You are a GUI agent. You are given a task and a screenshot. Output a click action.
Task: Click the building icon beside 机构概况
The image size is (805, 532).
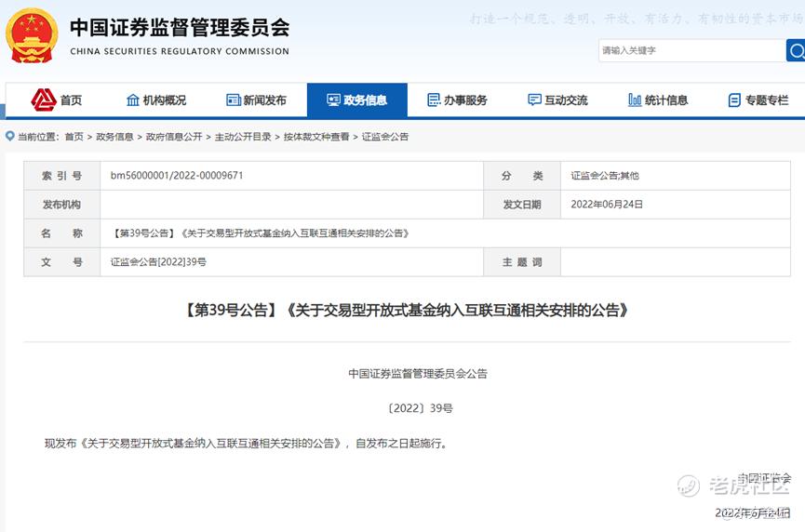coord(133,100)
